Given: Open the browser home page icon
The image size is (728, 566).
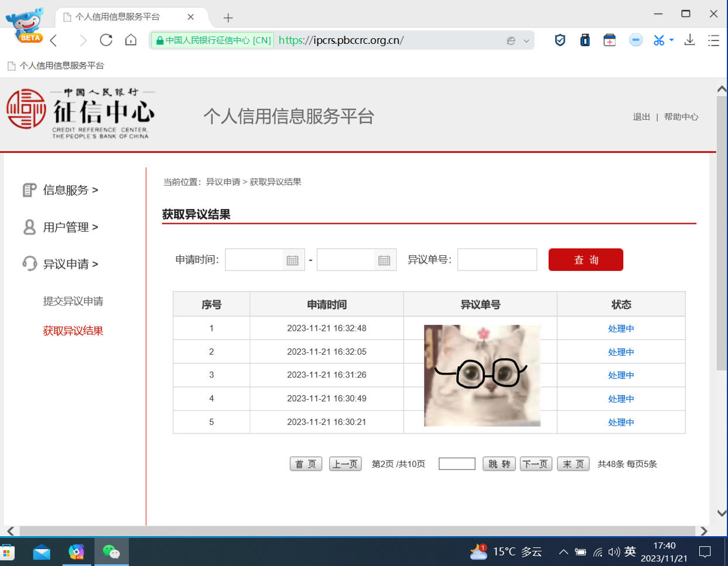Looking at the screenshot, I should pos(131,40).
